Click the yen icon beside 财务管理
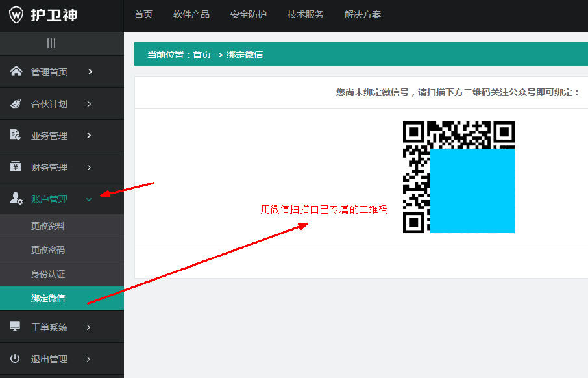 16,166
